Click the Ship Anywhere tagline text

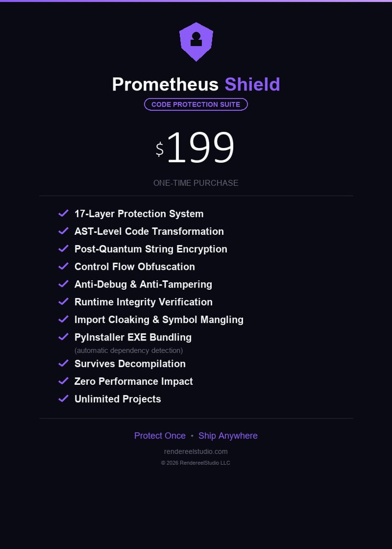228,436
